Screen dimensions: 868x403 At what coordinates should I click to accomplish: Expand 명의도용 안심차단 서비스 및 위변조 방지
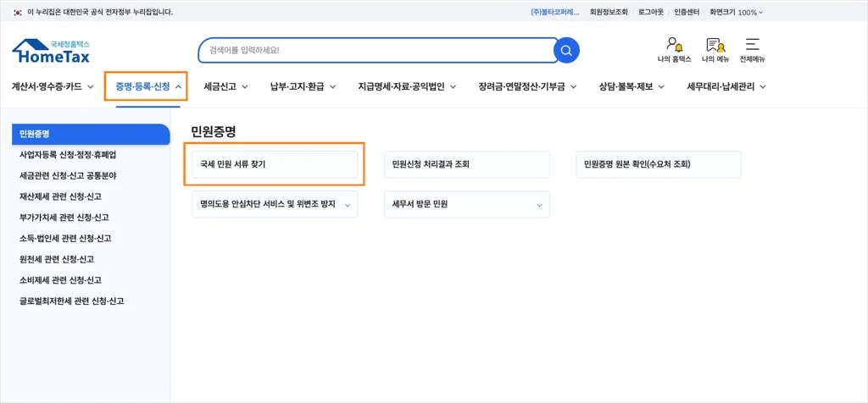(275, 204)
